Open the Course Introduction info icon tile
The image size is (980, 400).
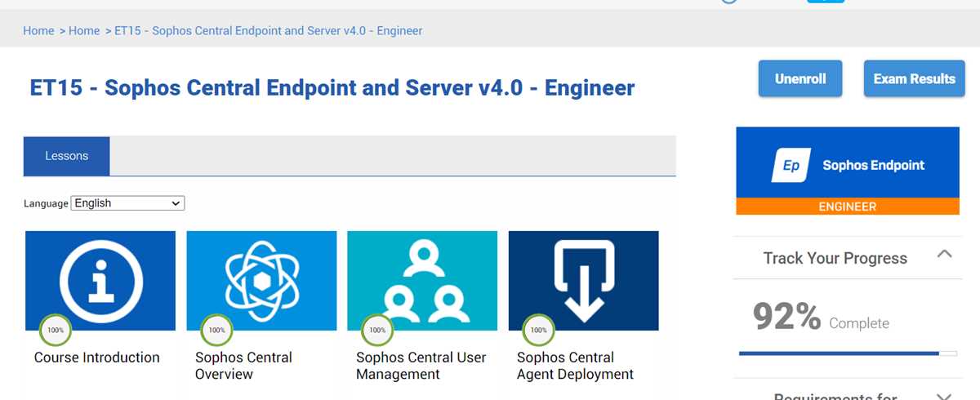coord(100,281)
